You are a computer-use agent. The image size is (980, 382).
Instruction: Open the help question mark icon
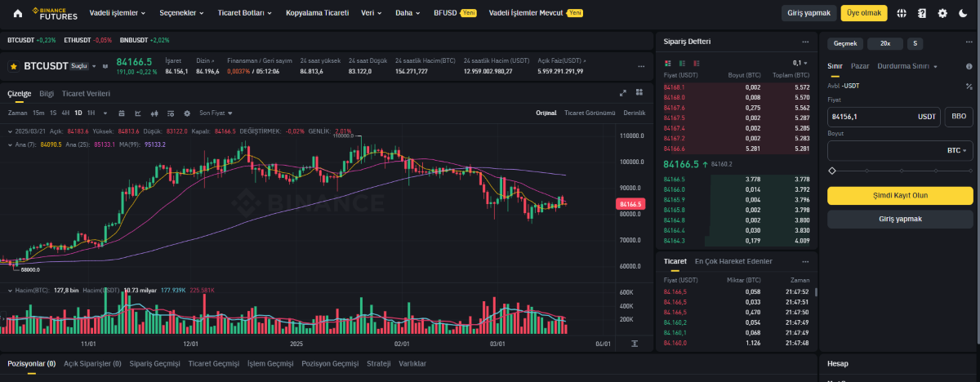[x=922, y=13]
